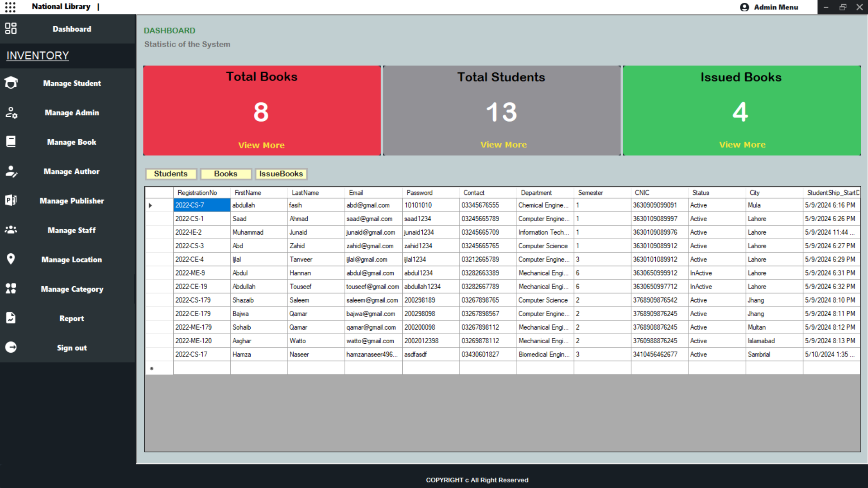Select the Manage Category grid icon

11,289
